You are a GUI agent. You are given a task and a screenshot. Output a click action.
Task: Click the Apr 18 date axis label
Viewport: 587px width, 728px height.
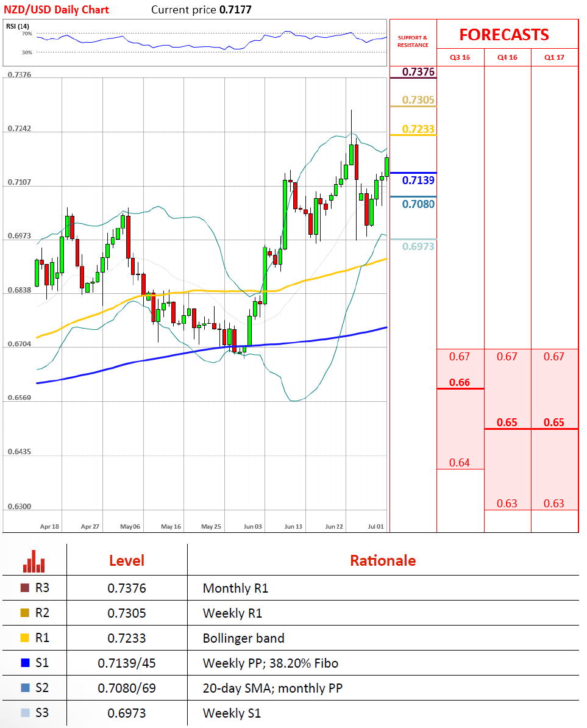[x=49, y=527]
